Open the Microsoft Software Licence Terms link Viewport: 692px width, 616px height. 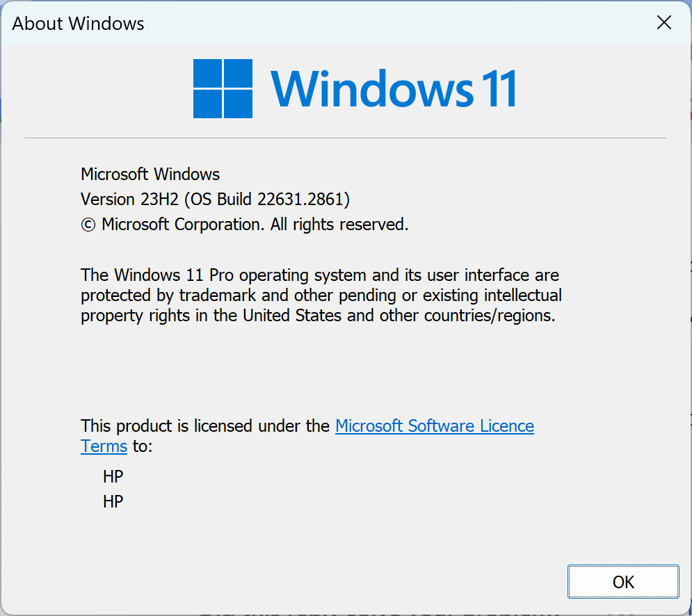point(434,425)
